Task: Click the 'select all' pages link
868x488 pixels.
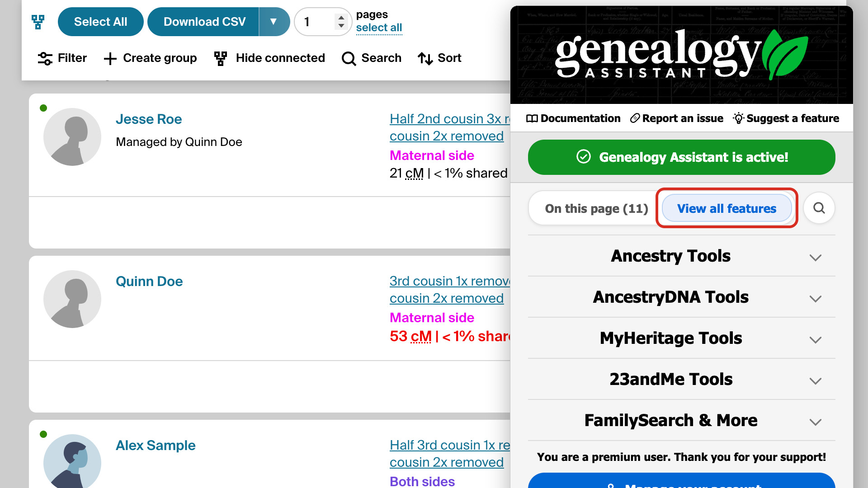Action: (379, 28)
